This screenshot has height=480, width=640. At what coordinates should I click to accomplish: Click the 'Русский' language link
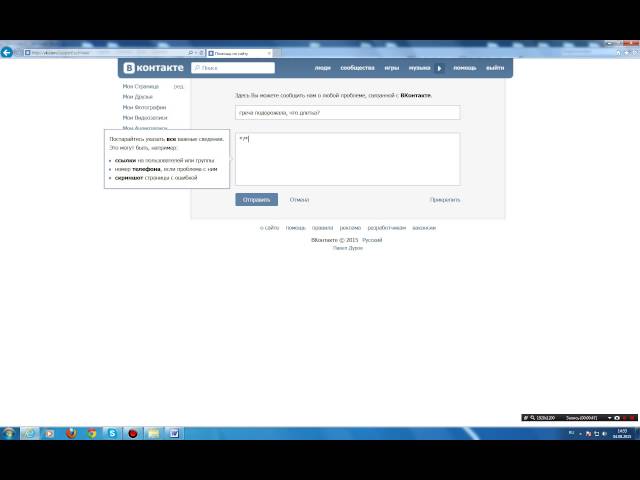click(372, 240)
